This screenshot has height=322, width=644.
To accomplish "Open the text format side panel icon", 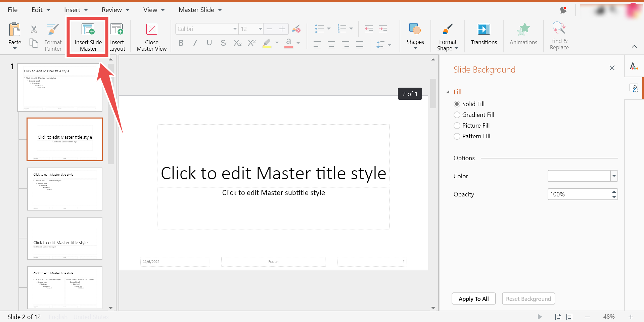I will [634, 66].
